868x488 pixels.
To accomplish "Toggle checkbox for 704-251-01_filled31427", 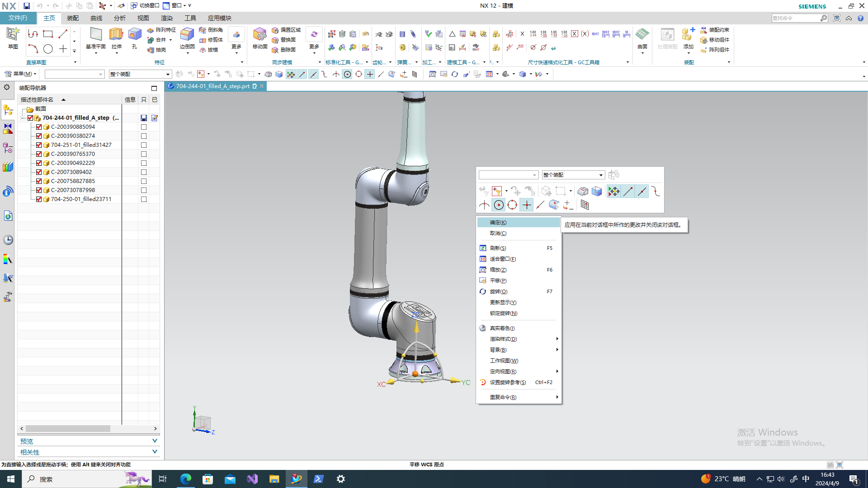I will click(x=39, y=145).
